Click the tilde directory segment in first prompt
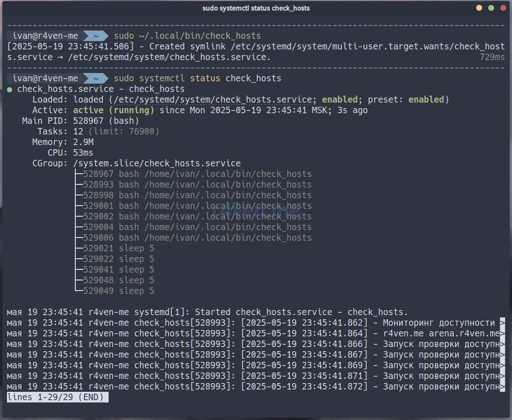 (x=96, y=36)
